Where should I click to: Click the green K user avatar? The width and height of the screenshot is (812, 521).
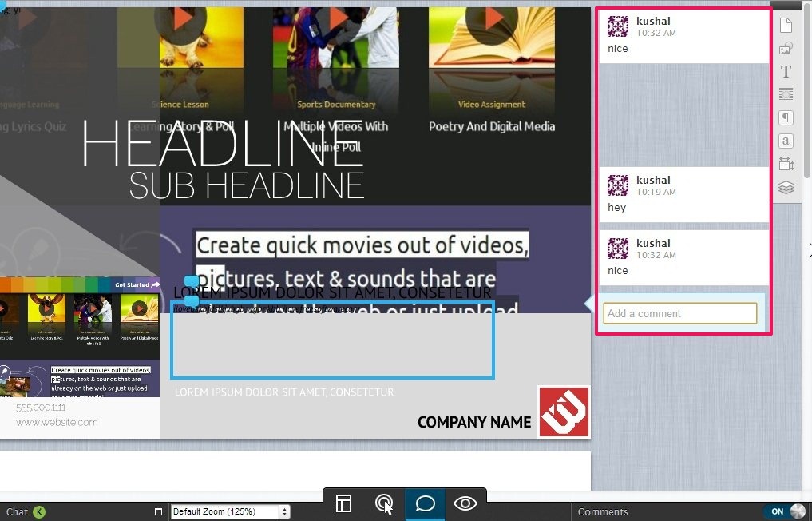[x=39, y=512]
